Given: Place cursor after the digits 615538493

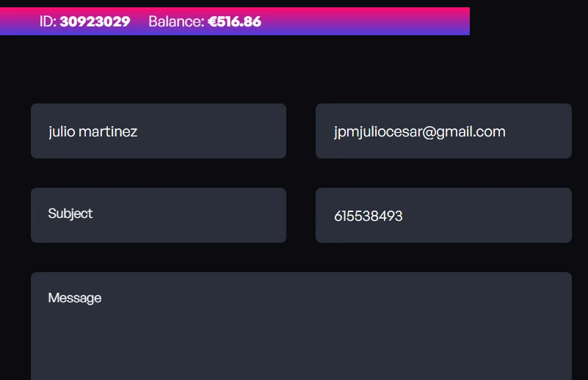Looking at the screenshot, I should [x=404, y=216].
